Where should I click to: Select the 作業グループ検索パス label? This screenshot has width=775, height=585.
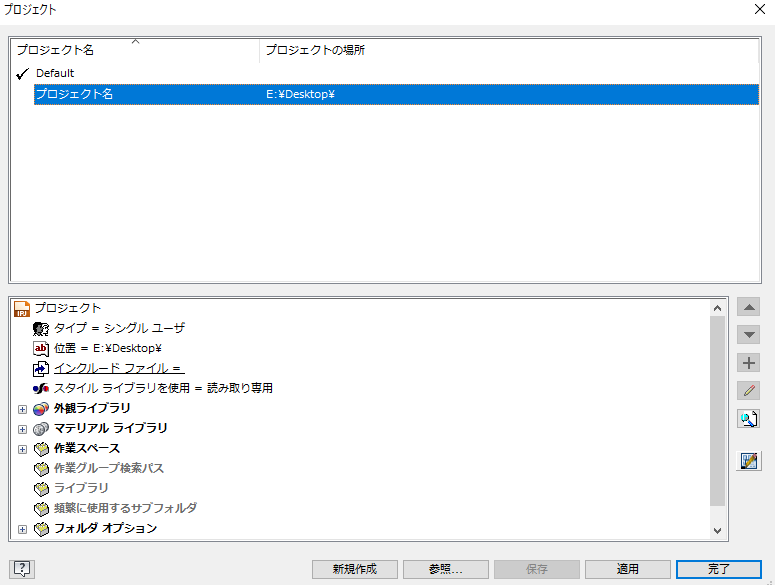click(109, 468)
